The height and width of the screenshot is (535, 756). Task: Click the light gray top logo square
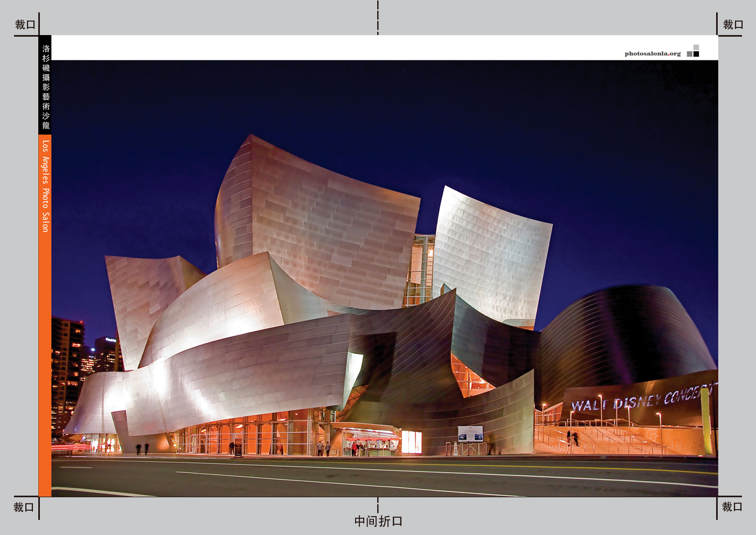696,47
